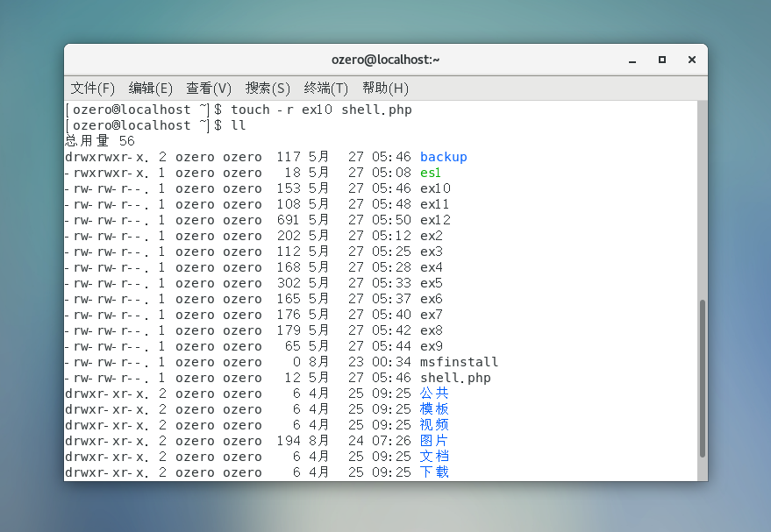Close the terminal window
771x532 pixels.
692,60
